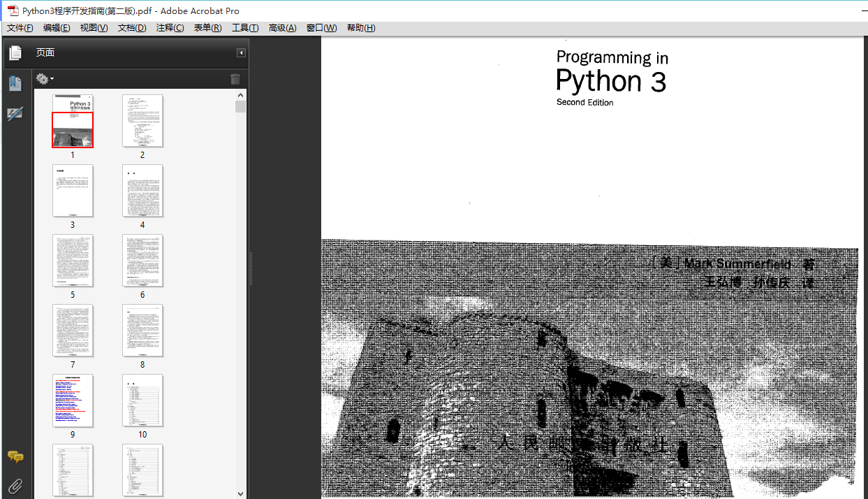The height and width of the screenshot is (499, 868).
Task: Click the thumbnail scrollbar up arrow
Action: tap(241, 95)
